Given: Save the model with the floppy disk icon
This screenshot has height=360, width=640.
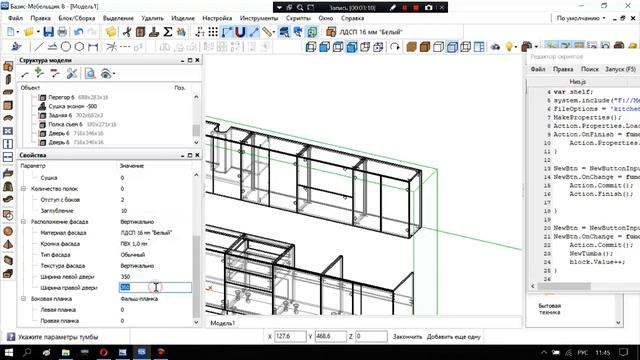Looking at the screenshot, I should pyautogui.click(x=48, y=32).
